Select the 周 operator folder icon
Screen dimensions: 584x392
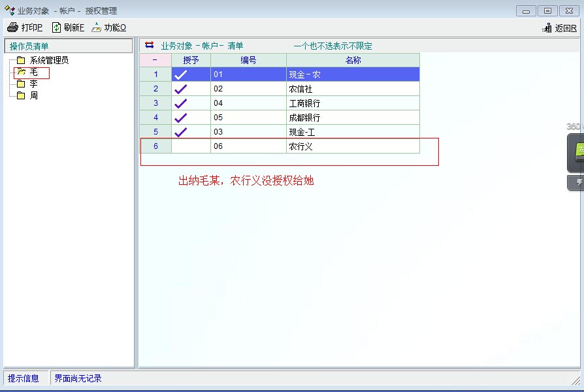pyautogui.click(x=21, y=95)
